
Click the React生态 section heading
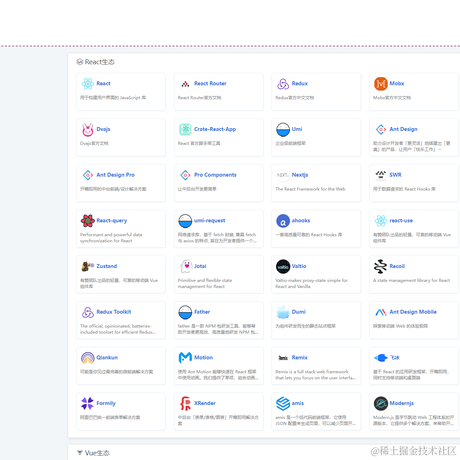tap(99, 62)
